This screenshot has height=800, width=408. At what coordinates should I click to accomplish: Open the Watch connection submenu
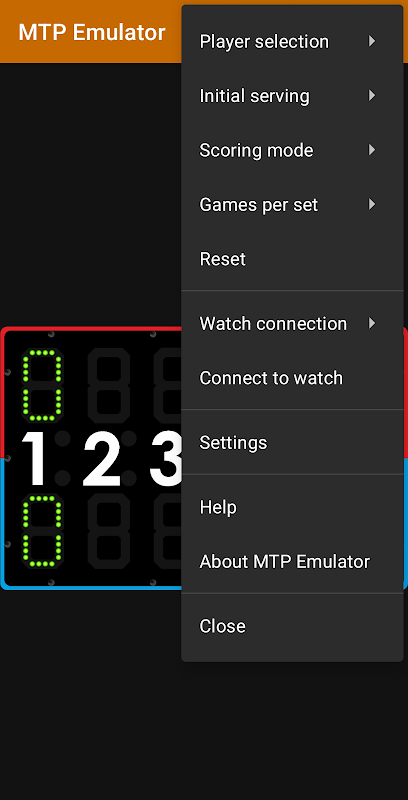click(x=292, y=323)
